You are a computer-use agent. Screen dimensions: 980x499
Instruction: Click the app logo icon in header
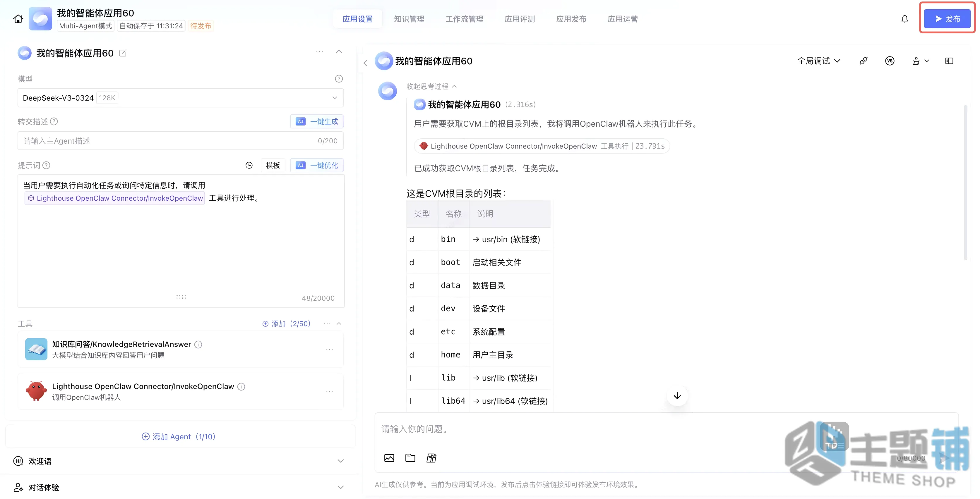point(40,19)
